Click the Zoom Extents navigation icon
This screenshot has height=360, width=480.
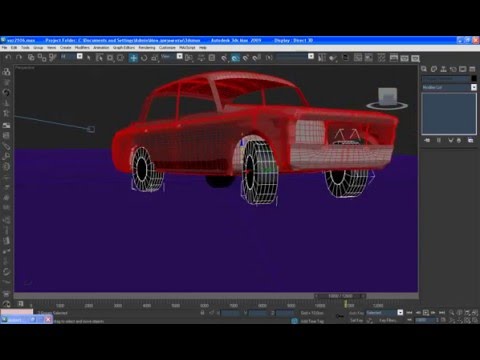click(467, 313)
